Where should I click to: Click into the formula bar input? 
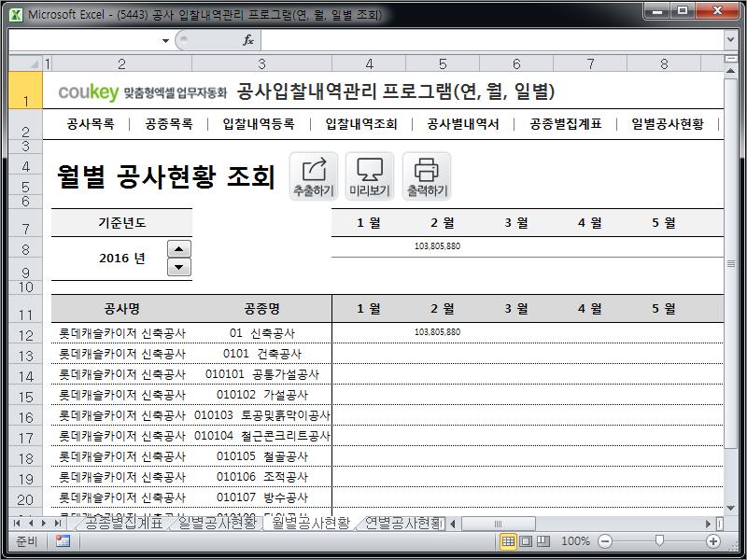click(492, 40)
